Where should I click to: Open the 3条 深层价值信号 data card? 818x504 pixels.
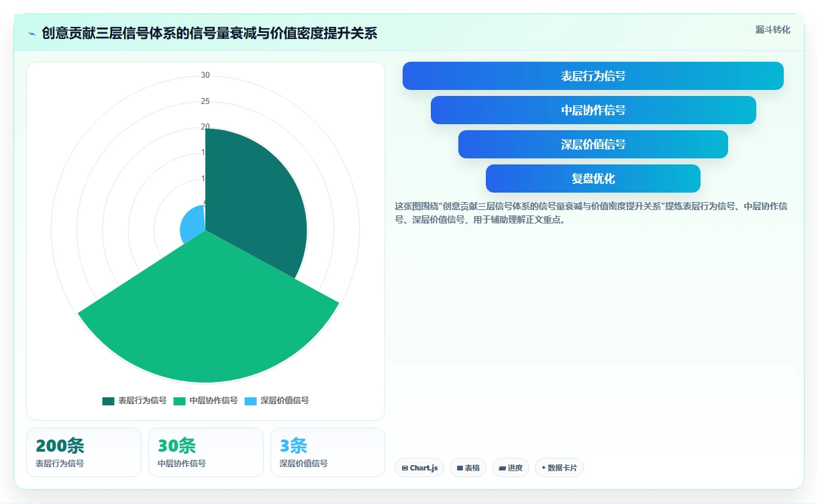pyautogui.click(x=328, y=452)
